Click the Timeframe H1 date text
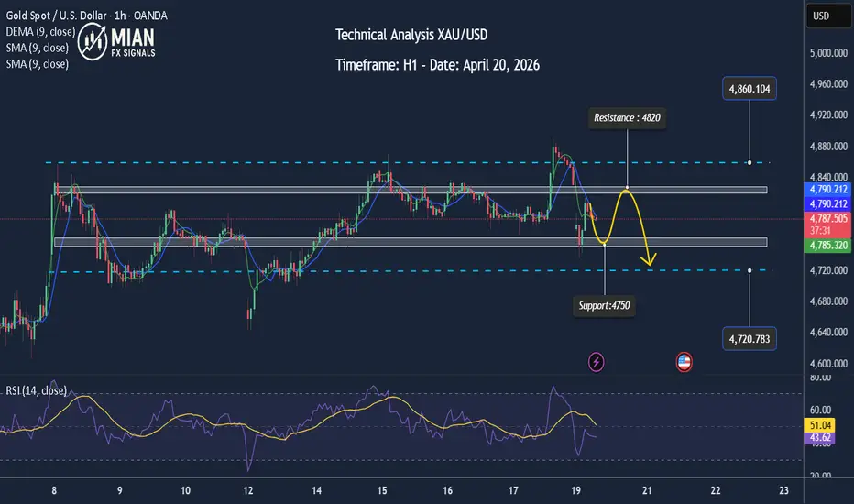 point(437,65)
